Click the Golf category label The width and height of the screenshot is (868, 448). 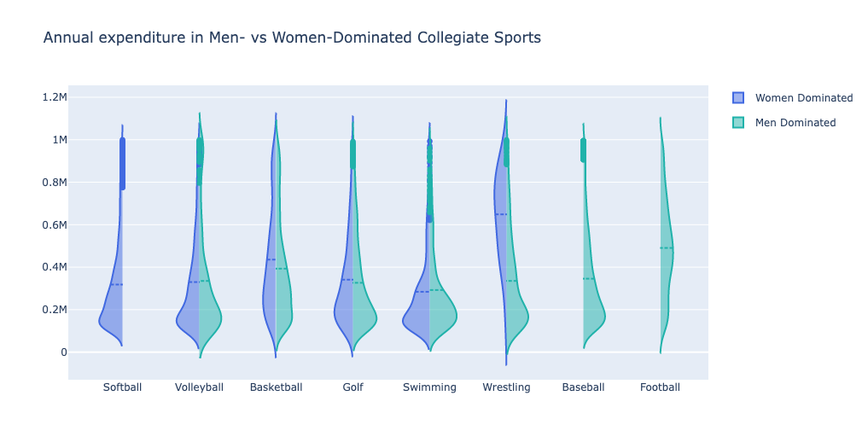click(x=352, y=387)
